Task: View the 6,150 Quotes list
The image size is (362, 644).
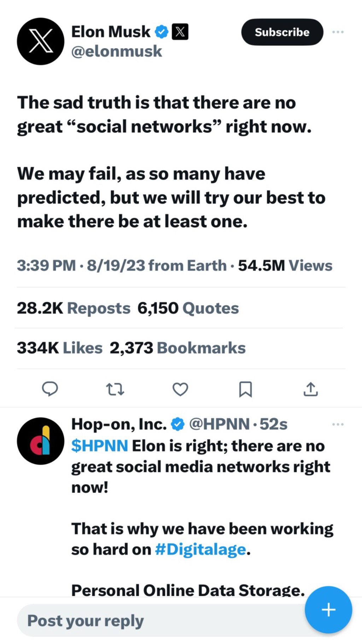Action: tap(188, 308)
